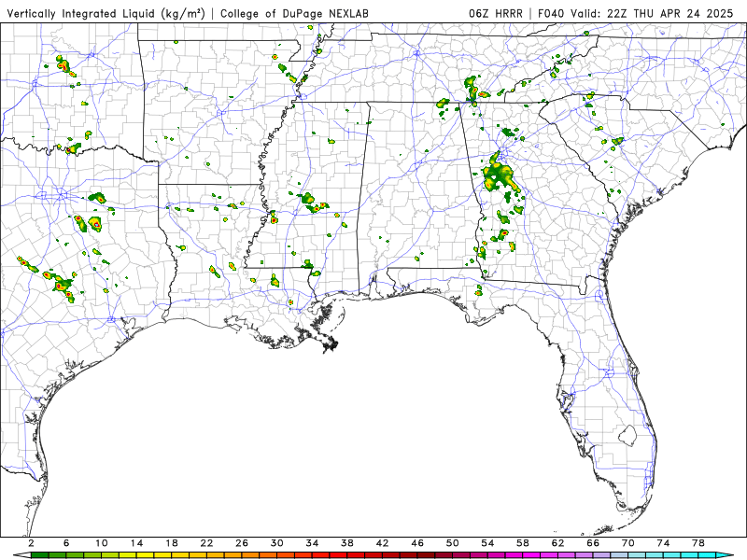Click the color bar label "54"

(487, 543)
